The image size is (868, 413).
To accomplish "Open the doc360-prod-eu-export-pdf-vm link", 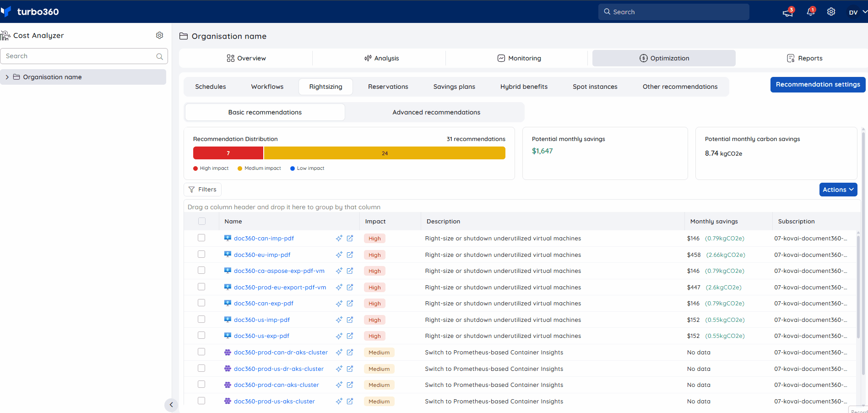I will [x=280, y=288].
